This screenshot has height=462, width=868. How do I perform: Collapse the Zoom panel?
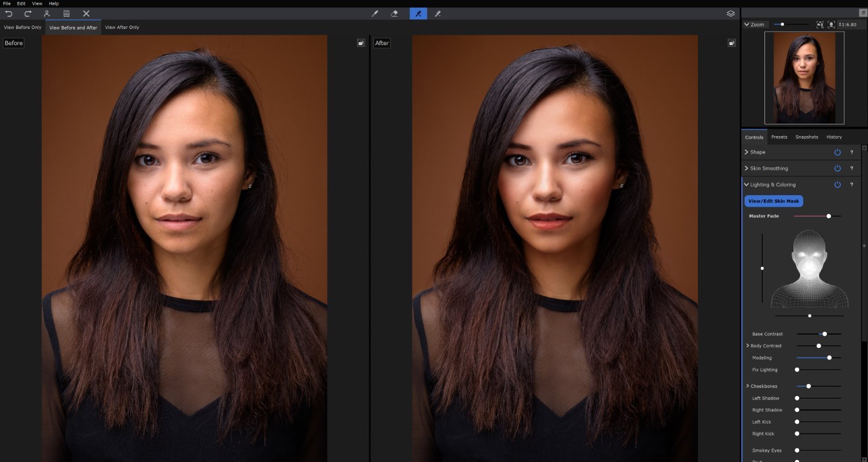tap(747, 24)
